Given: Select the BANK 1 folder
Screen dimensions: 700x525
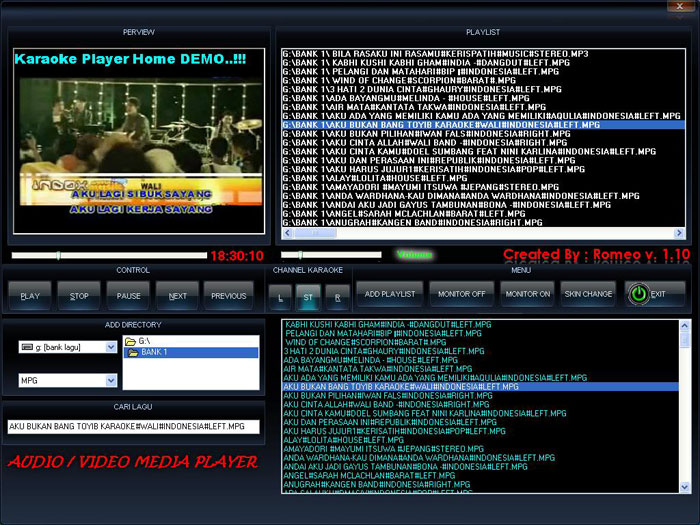Looking at the screenshot, I should click(x=191, y=352).
